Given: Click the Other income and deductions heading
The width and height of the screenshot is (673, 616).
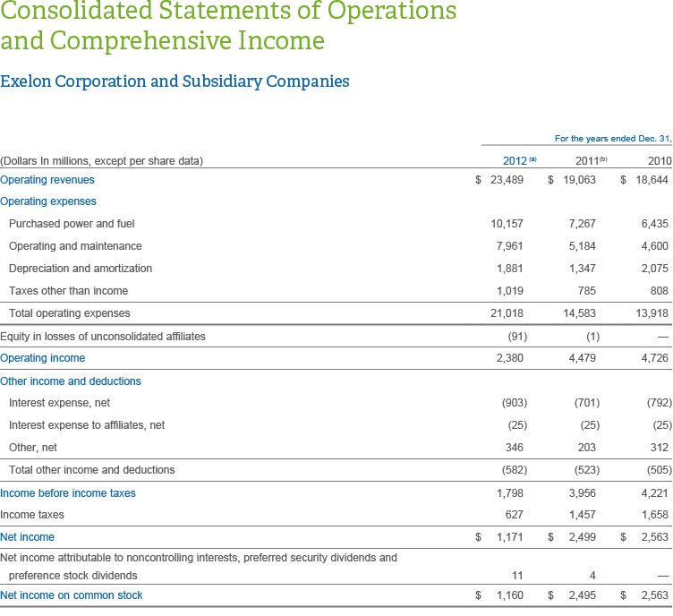Looking at the screenshot, I should (x=71, y=381).
